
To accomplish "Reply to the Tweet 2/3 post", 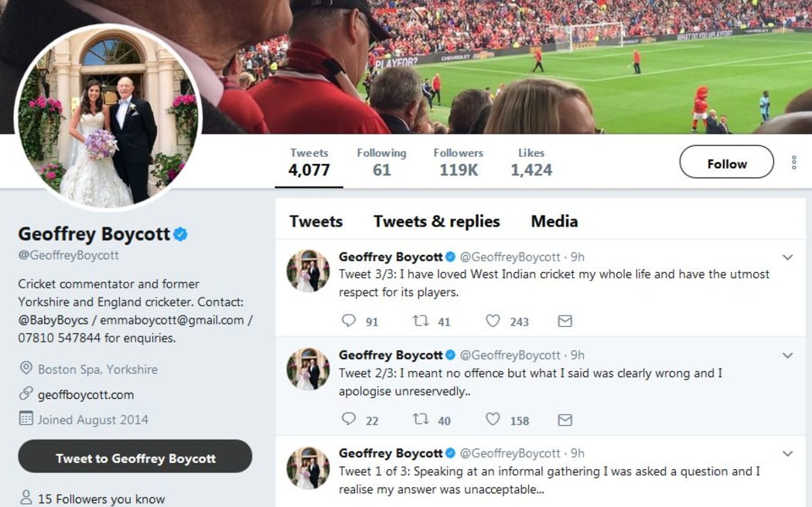I will pyautogui.click(x=349, y=420).
